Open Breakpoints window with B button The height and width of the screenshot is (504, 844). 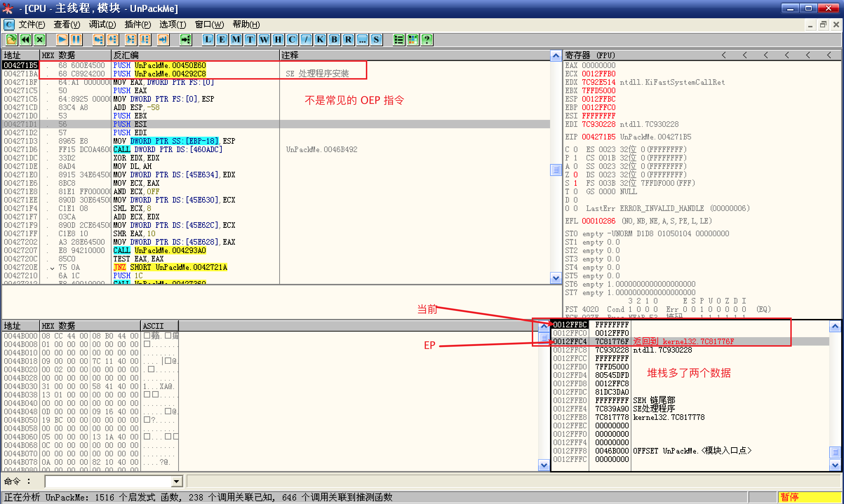coord(334,40)
